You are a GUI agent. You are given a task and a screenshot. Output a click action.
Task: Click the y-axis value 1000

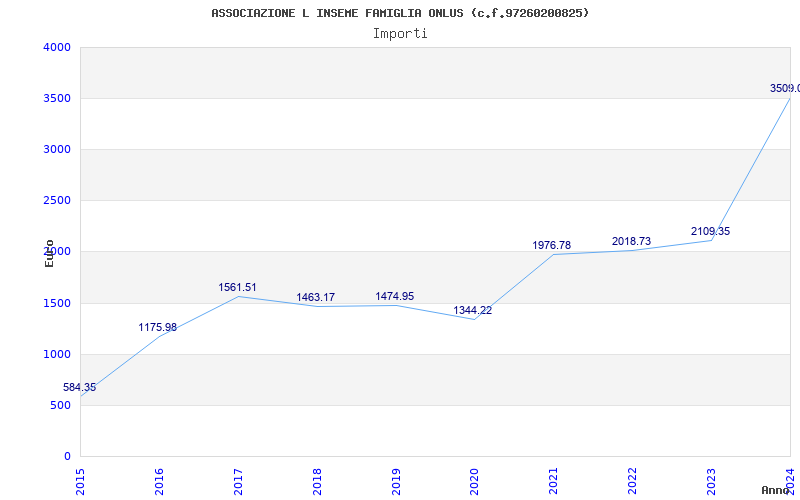click(x=57, y=355)
